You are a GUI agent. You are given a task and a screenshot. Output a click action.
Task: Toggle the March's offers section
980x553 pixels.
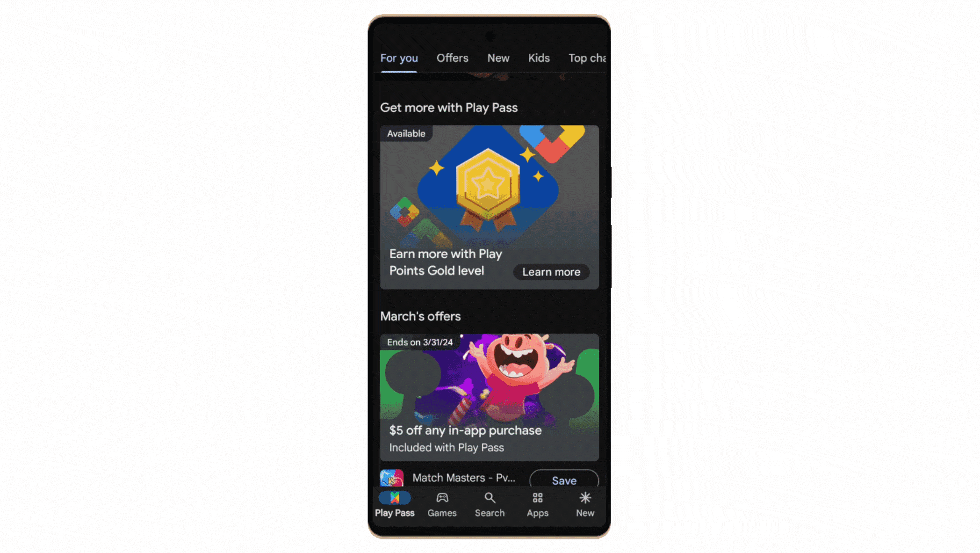click(419, 316)
